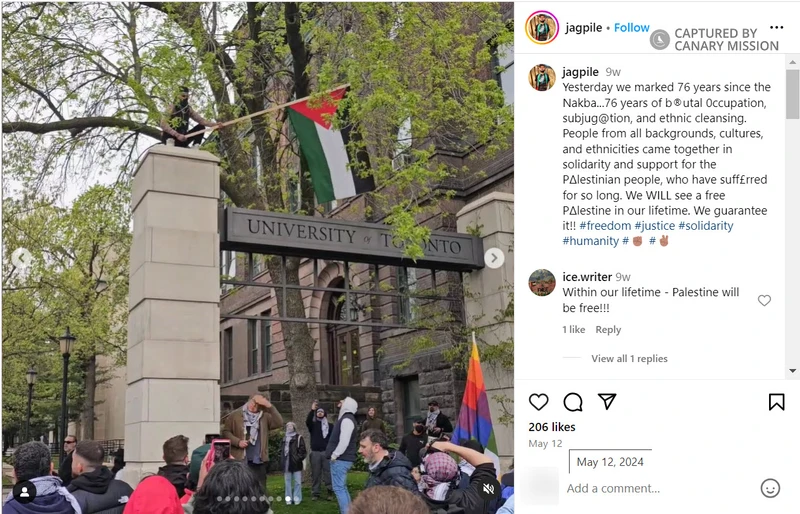800x514 pixels.
Task: Unmute the video with the speaker icon
Action: point(488,489)
